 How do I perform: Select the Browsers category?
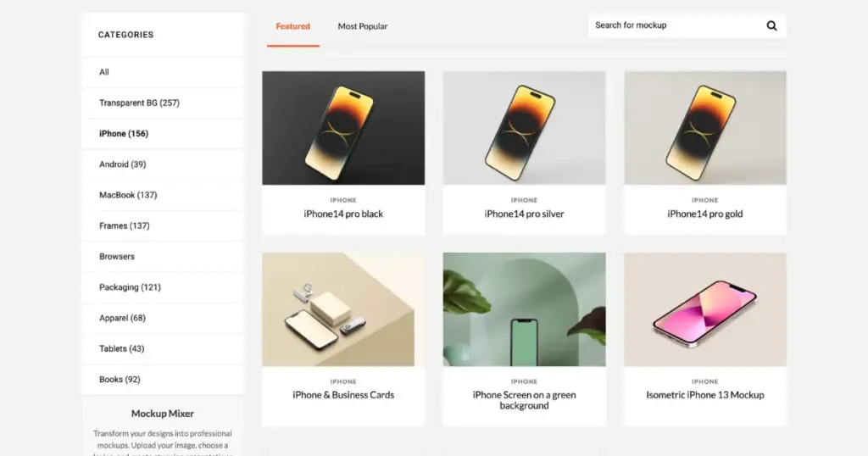tap(163, 256)
